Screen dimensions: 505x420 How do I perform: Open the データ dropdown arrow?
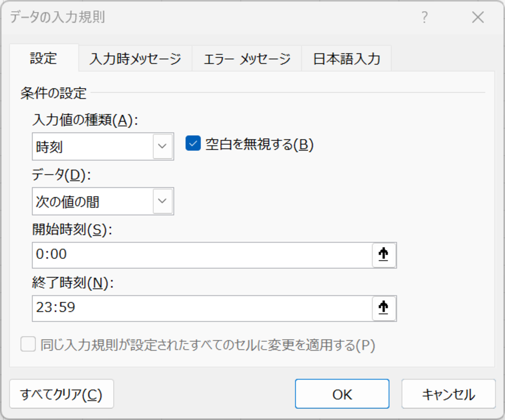163,201
